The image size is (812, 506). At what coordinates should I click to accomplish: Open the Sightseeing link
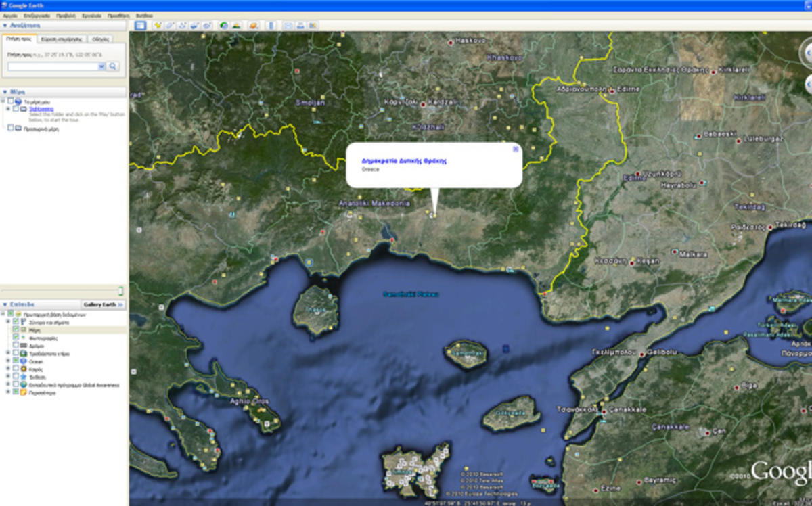[x=41, y=108]
